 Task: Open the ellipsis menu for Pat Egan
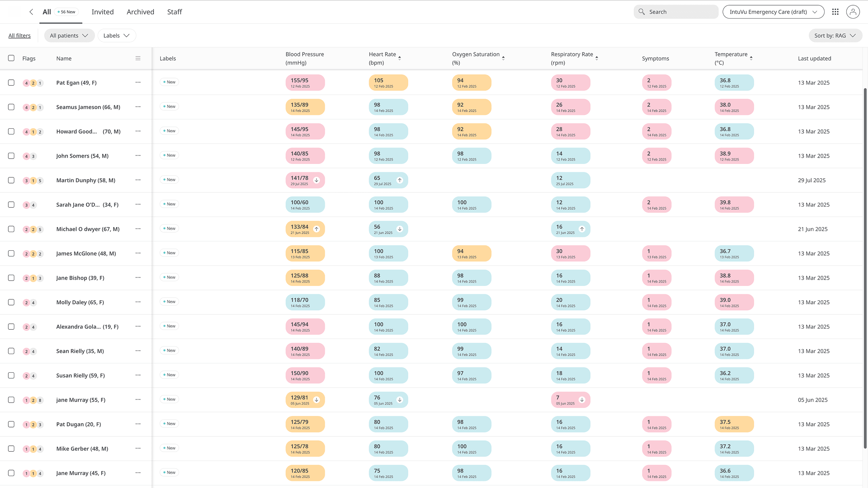pos(138,83)
